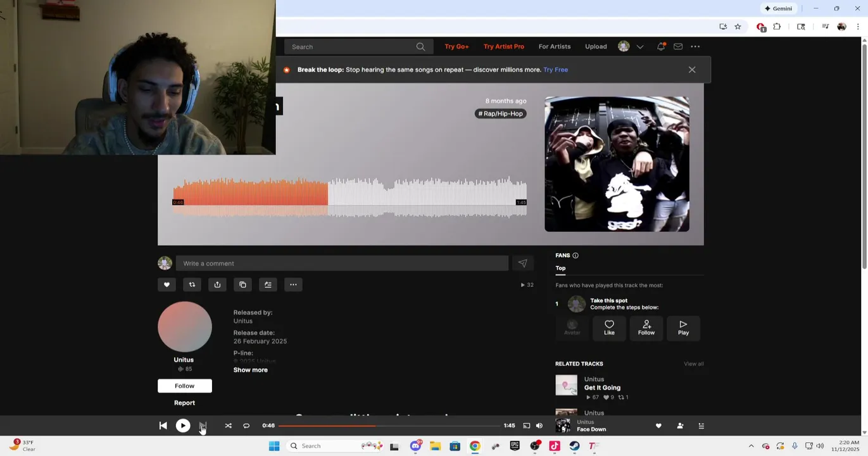Open related track Get It Going

[x=602, y=388]
